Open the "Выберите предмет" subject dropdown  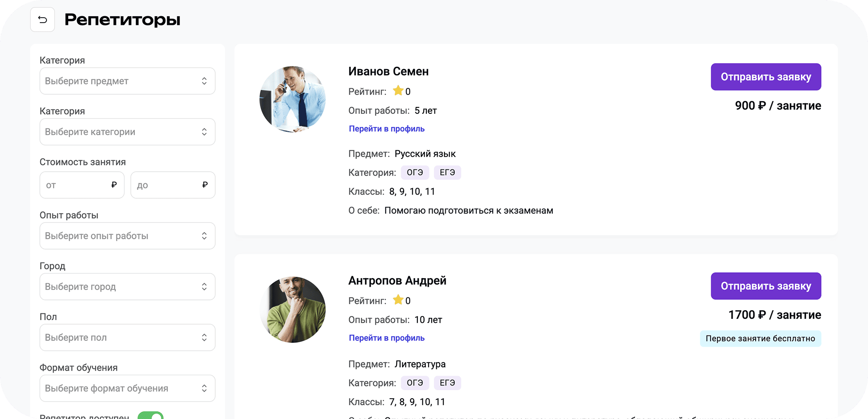127,81
